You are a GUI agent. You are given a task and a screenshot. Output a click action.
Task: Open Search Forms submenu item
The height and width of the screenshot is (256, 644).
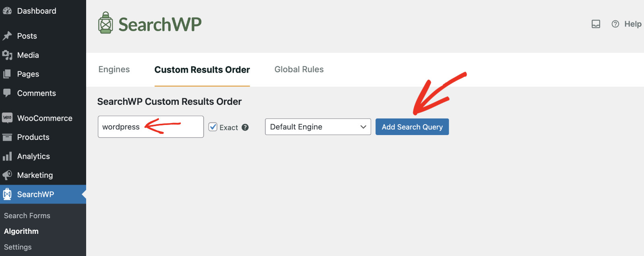tap(27, 216)
